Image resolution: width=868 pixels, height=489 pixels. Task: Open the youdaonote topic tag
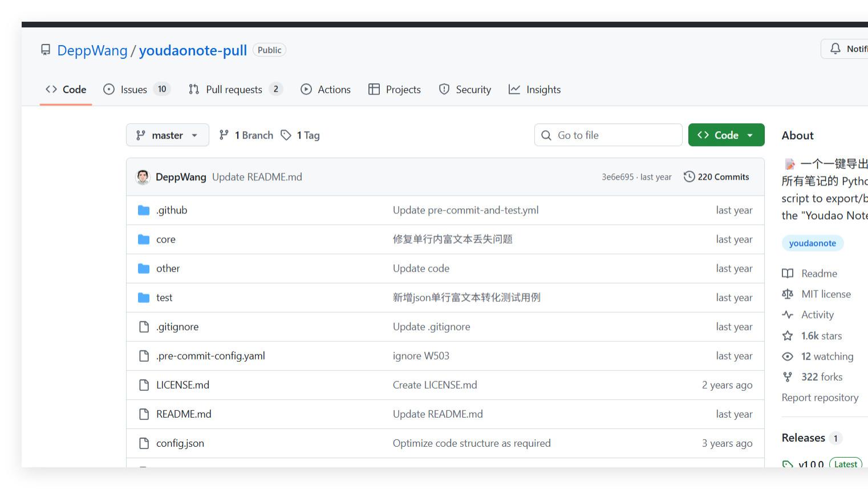[x=812, y=243]
